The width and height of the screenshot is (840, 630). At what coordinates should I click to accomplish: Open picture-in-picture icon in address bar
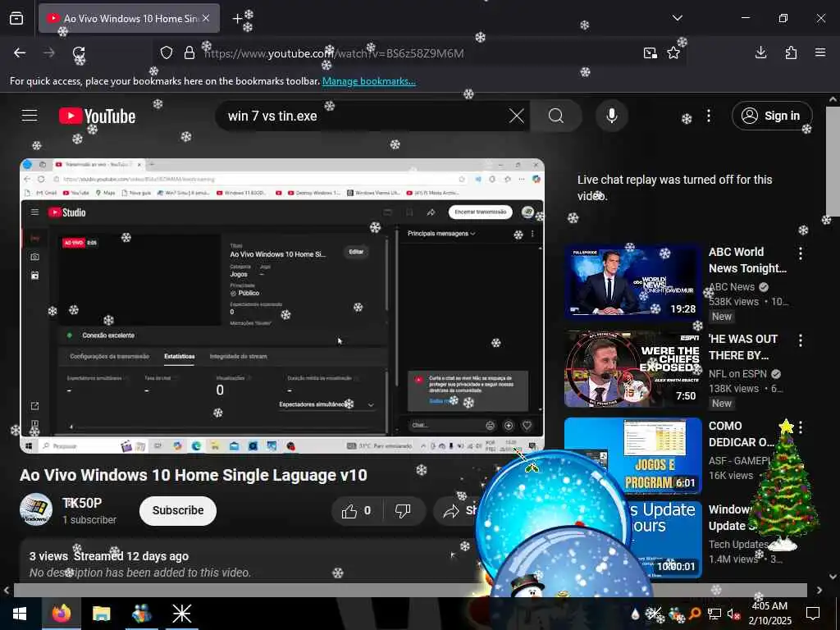tap(651, 52)
